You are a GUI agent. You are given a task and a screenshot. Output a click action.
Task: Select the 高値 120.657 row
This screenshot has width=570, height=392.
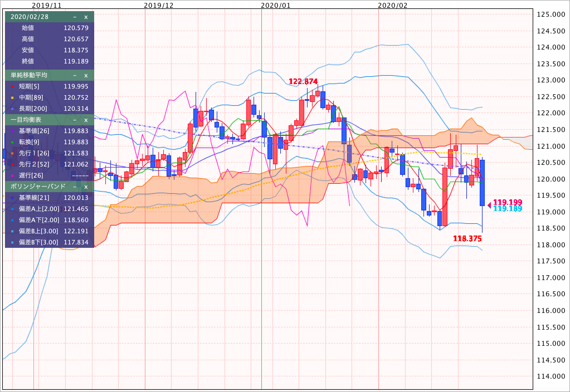pyautogui.click(x=50, y=39)
